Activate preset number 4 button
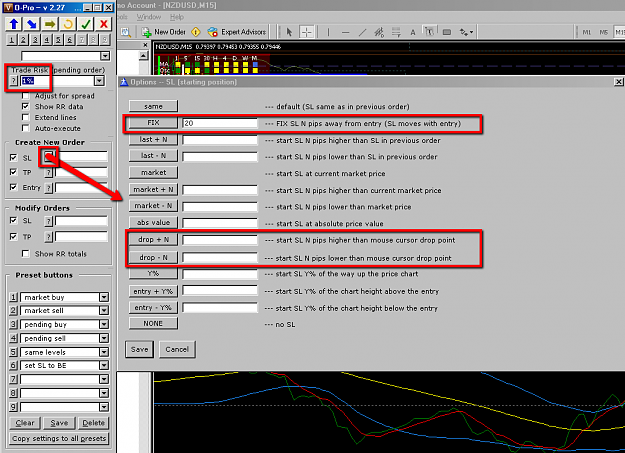The height and width of the screenshot is (453, 625). coord(47,39)
